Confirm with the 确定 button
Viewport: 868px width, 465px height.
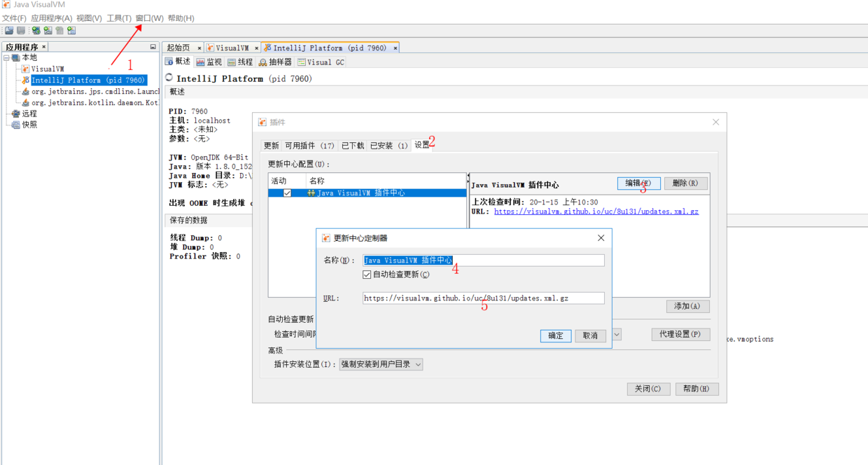pyautogui.click(x=556, y=335)
